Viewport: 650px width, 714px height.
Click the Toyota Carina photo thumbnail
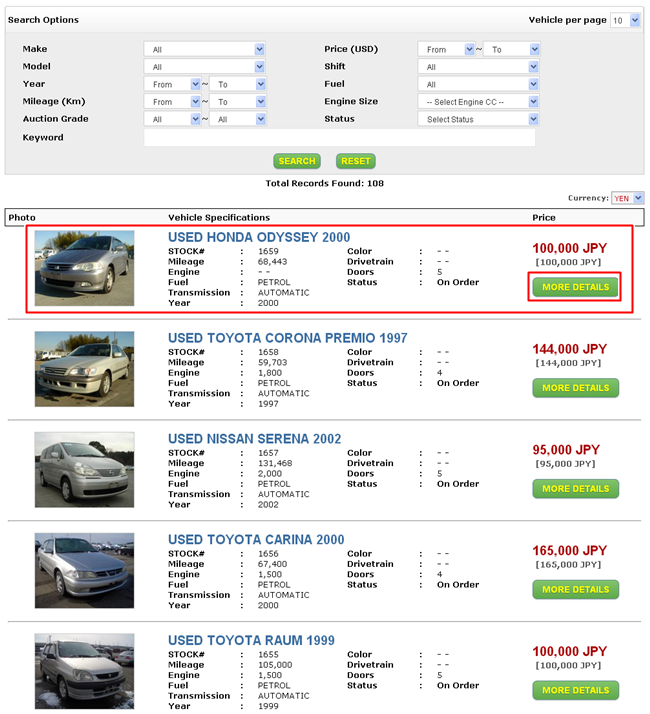pos(84,571)
